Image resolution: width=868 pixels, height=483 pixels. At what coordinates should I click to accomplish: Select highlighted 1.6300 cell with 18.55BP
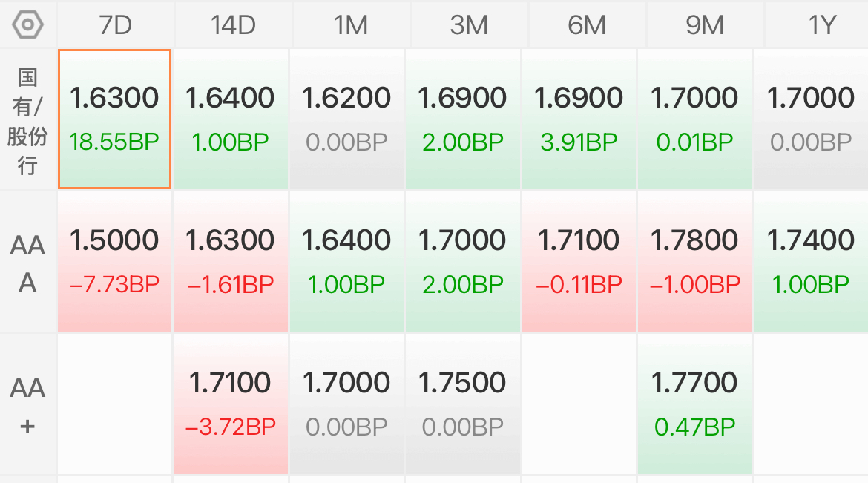click(114, 119)
